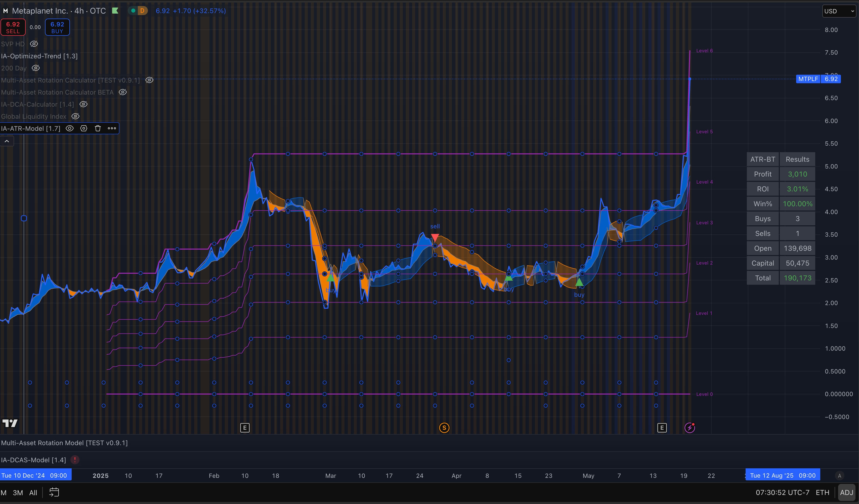Click the Level 2 label

coord(704,263)
